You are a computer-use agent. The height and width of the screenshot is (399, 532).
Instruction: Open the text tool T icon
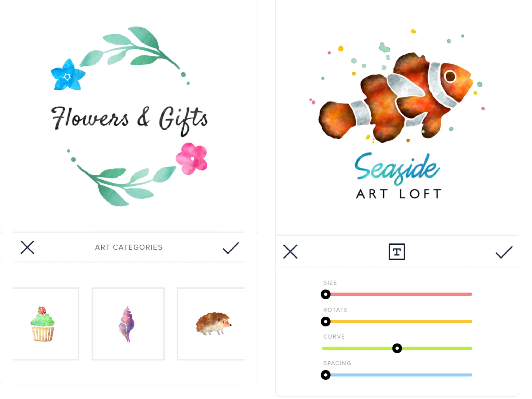[397, 252]
